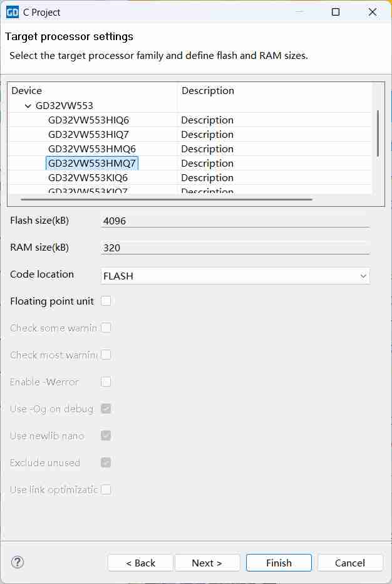392x584 pixels.
Task: Click the Flash size input field
Action: [235, 221]
